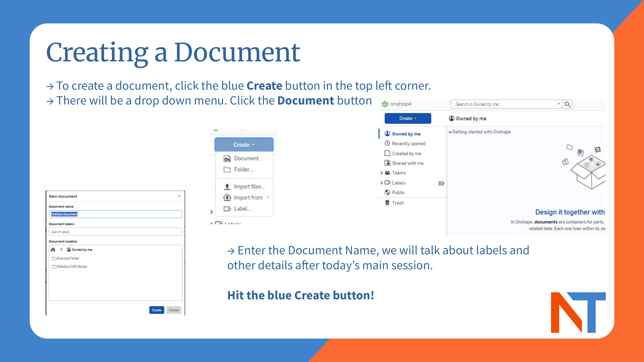The width and height of the screenshot is (644, 362).
Task: Open the search scope dropdown arrow
Action: (558, 104)
